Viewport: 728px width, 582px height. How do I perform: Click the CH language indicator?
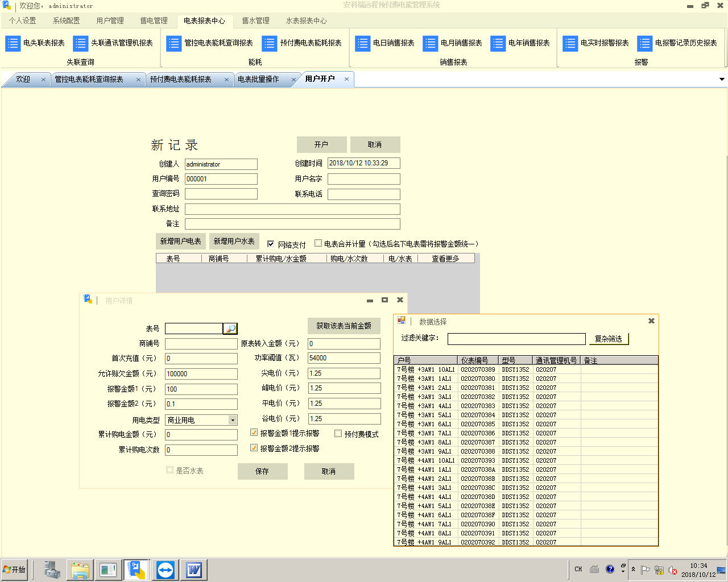(578, 569)
